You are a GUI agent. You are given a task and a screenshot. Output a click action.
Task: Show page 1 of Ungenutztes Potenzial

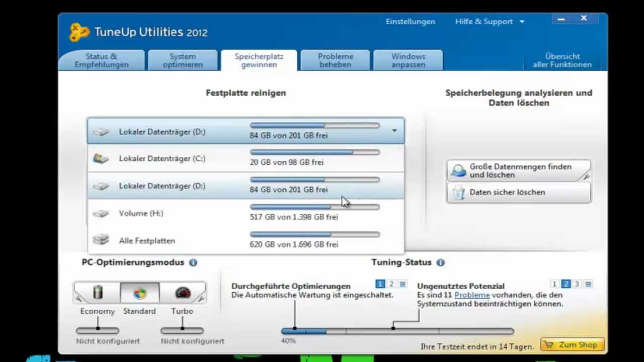554,284
